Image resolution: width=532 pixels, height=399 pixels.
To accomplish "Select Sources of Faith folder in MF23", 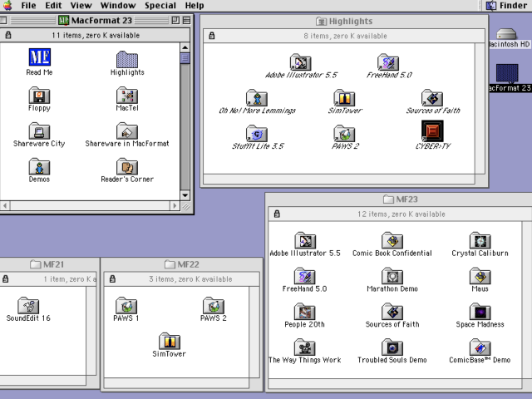I will [392, 312].
